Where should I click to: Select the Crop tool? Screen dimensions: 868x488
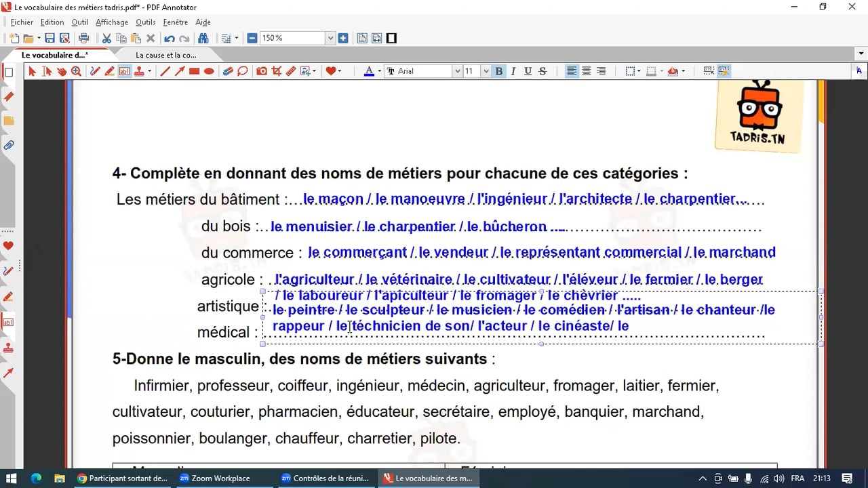(276, 71)
